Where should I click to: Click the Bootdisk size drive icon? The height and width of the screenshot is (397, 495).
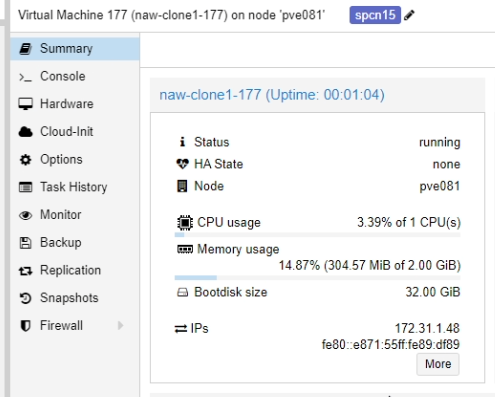[x=182, y=293]
